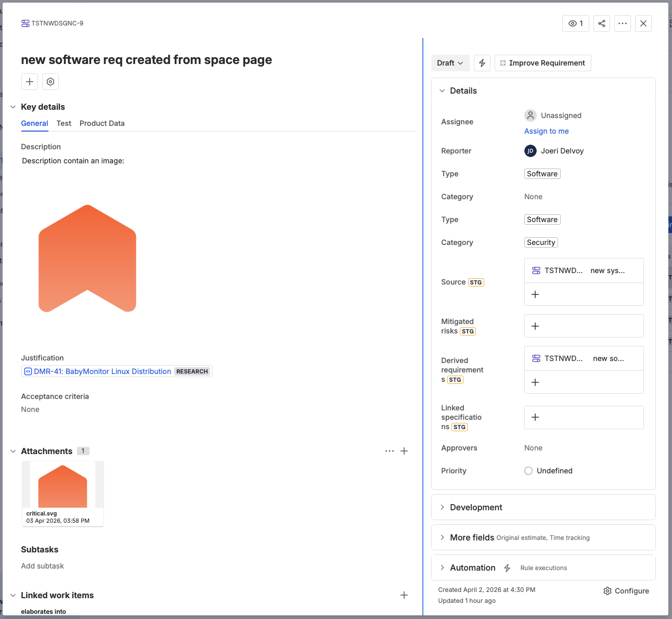The image size is (672, 619).
Task: Add a Derived requirement with plus
Action: click(535, 382)
